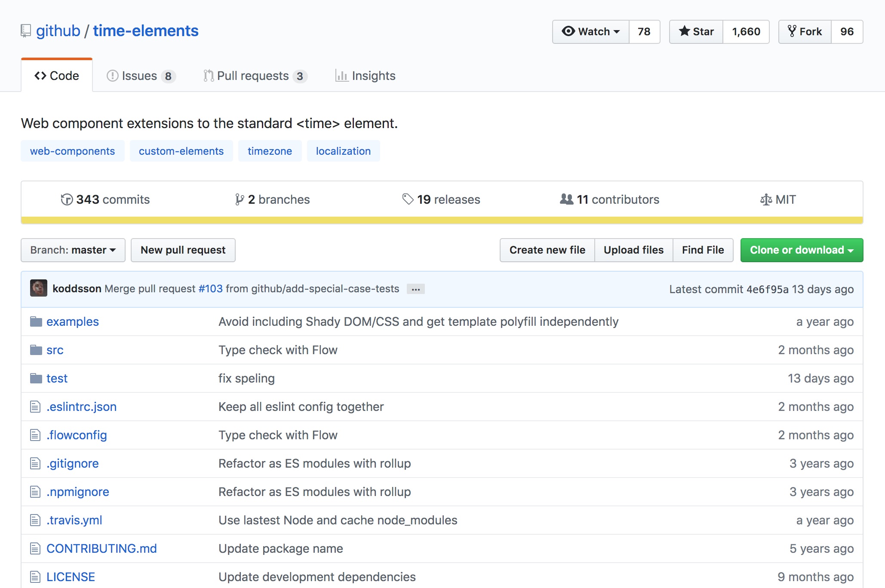View the 1,660 stargazers count
Viewport: 885px width, 588px height.
pos(746,31)
